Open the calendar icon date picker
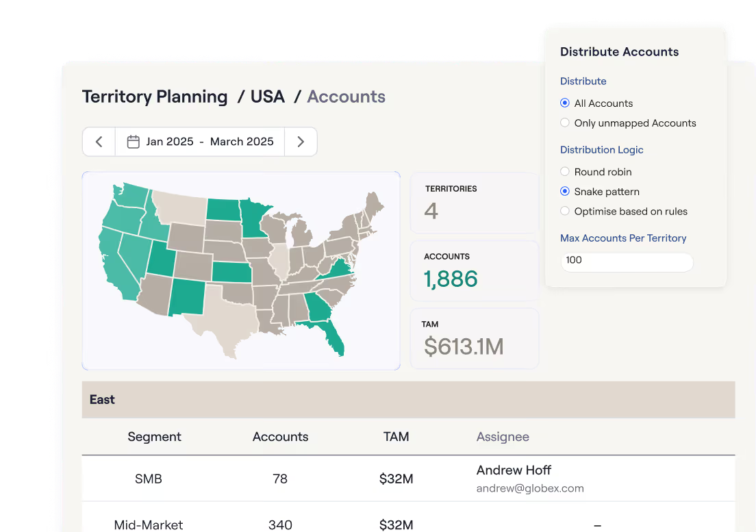Image resolution: width=756 pixels, height=532 pixels. [x=133, y=142]
